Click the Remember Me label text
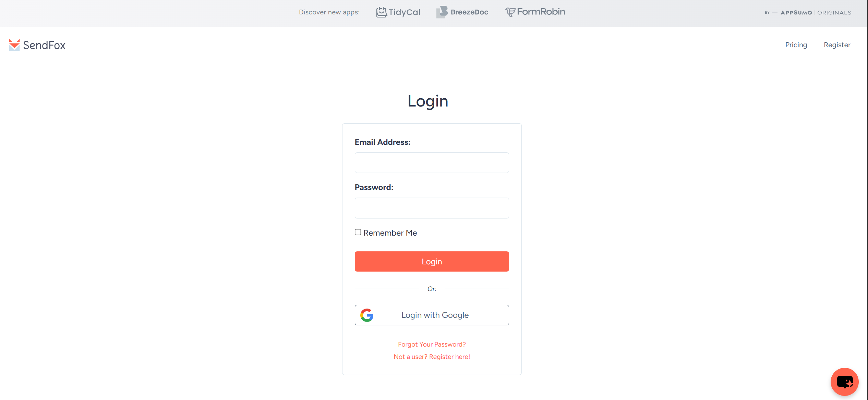The width and height of the screenshot is (868, 400). pos(390,233)
